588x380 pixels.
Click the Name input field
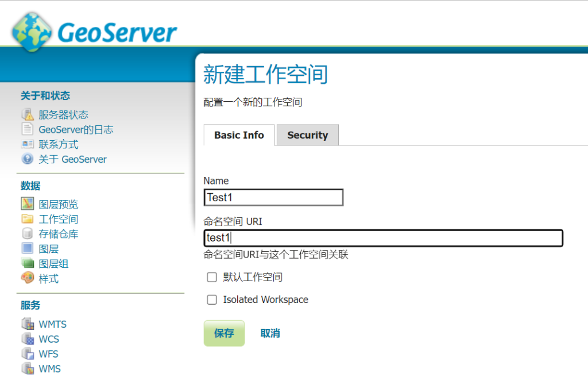coord(273,198)
